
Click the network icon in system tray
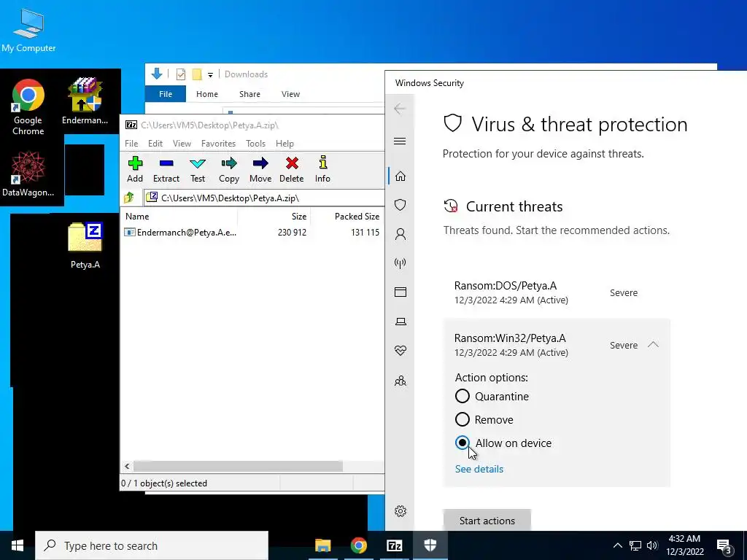[x=635, y=545]
